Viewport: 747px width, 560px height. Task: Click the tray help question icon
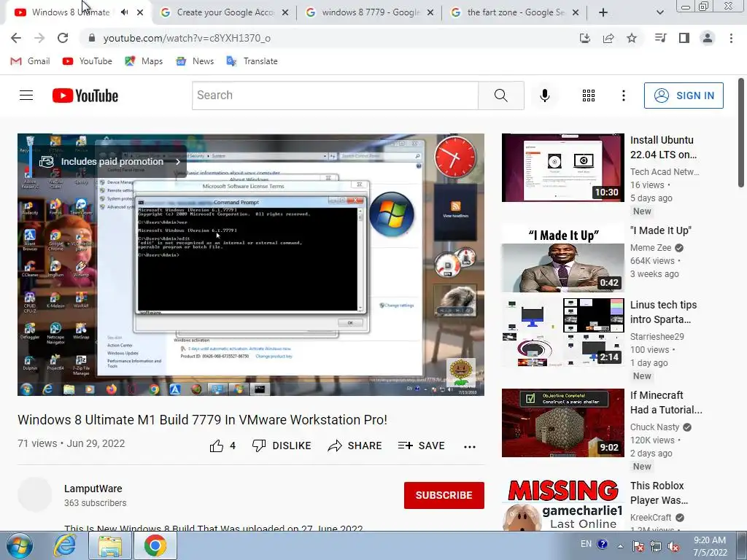click(x=602, y=544)
